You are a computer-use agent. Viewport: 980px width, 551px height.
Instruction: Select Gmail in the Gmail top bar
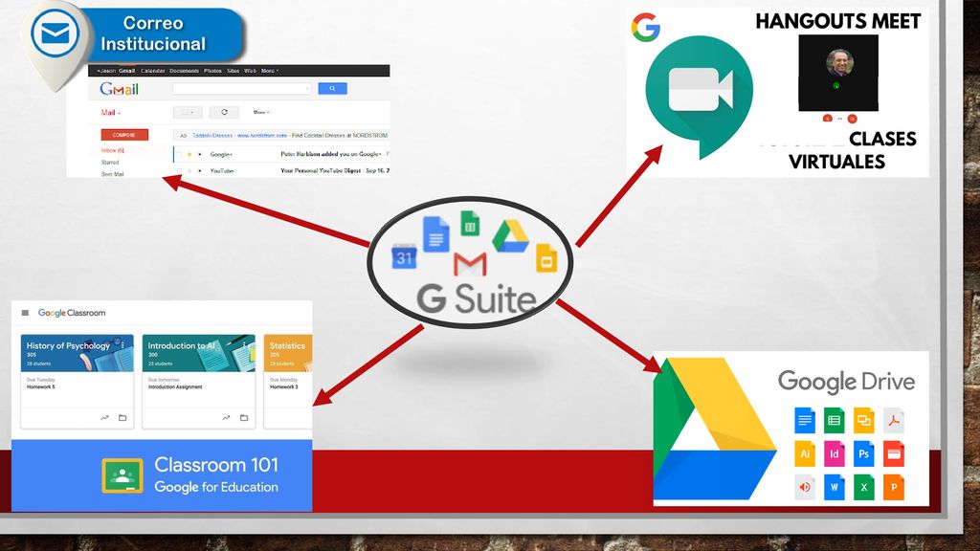[127, 71]
